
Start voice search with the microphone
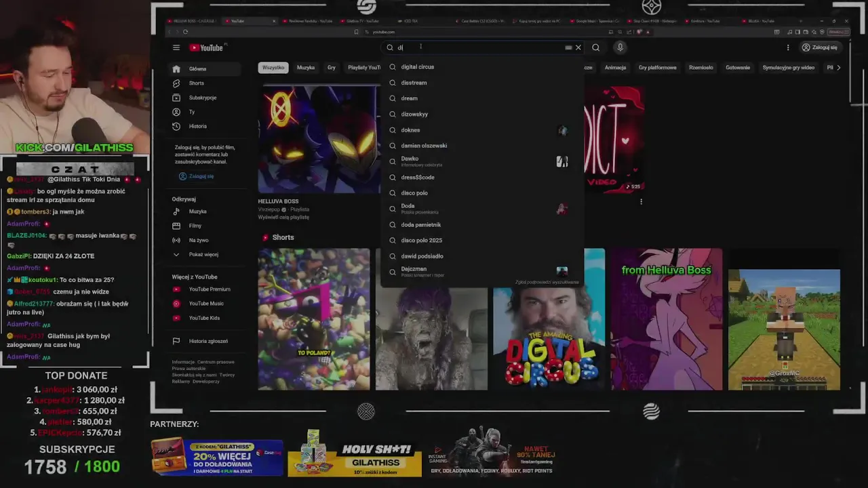[620, 47]
